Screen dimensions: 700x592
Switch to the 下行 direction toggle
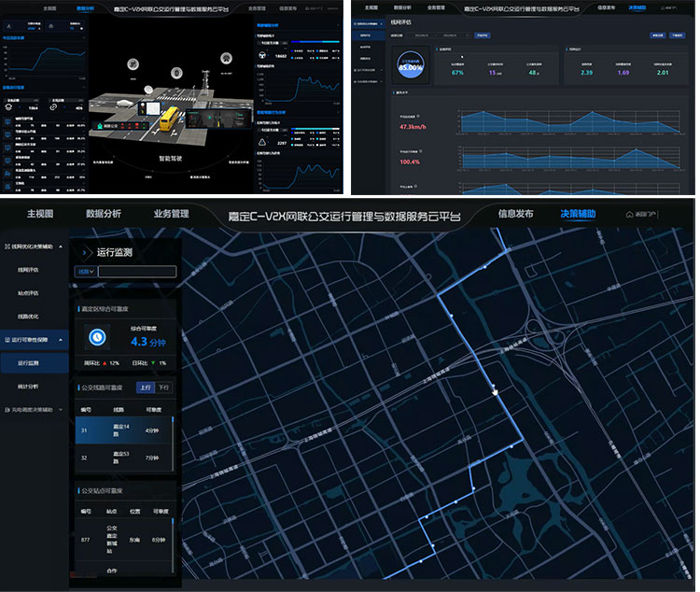163,387
